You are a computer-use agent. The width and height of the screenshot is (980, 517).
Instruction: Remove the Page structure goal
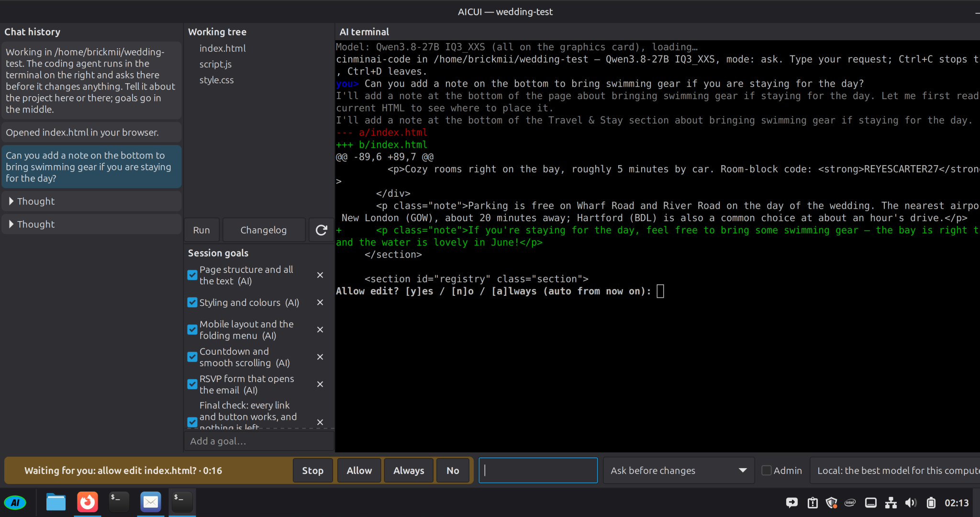(x=320, y=275)
